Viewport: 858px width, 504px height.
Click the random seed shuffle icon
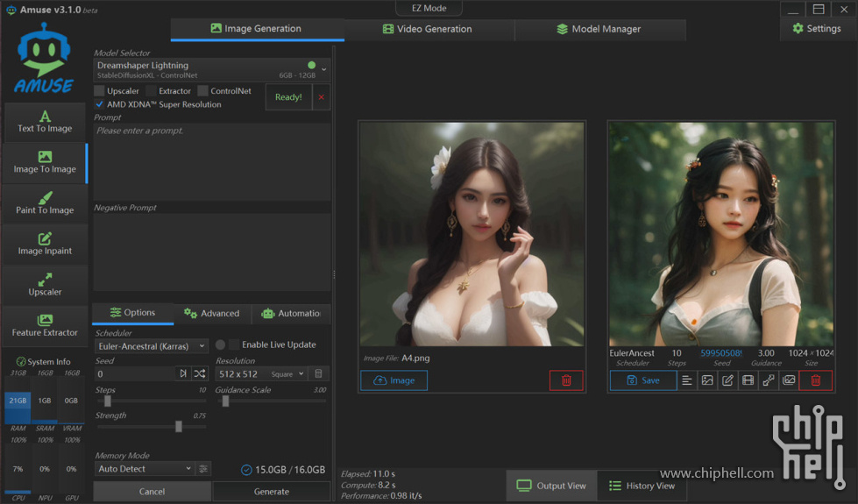[200, 373]
